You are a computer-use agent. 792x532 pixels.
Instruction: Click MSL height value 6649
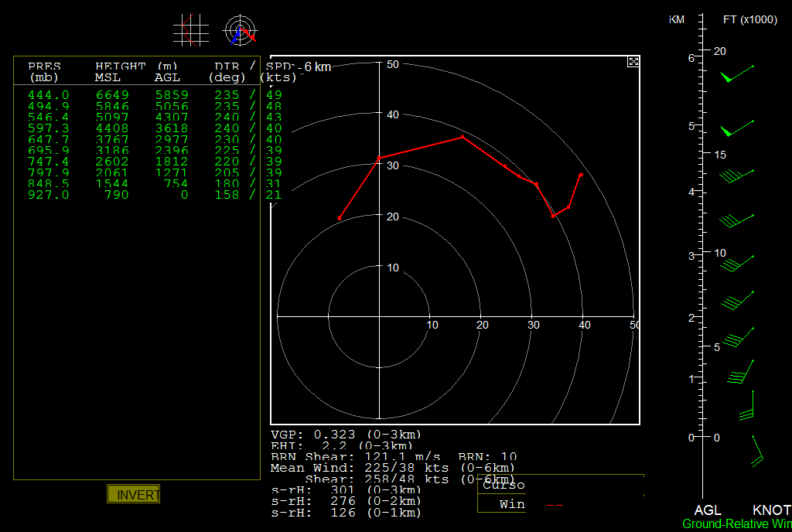pyautogui.click(x=112, y=95)
